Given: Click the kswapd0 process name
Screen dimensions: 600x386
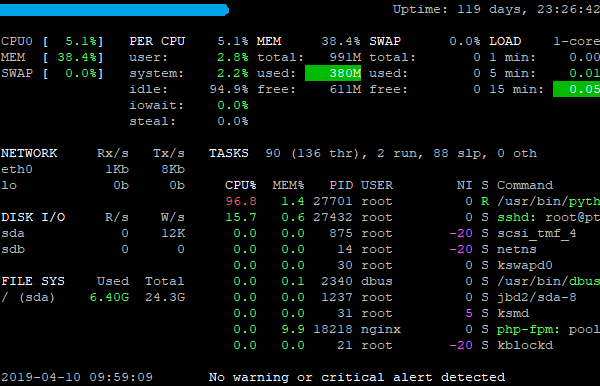Looking at the screenshot, I should tap(525, 265).
